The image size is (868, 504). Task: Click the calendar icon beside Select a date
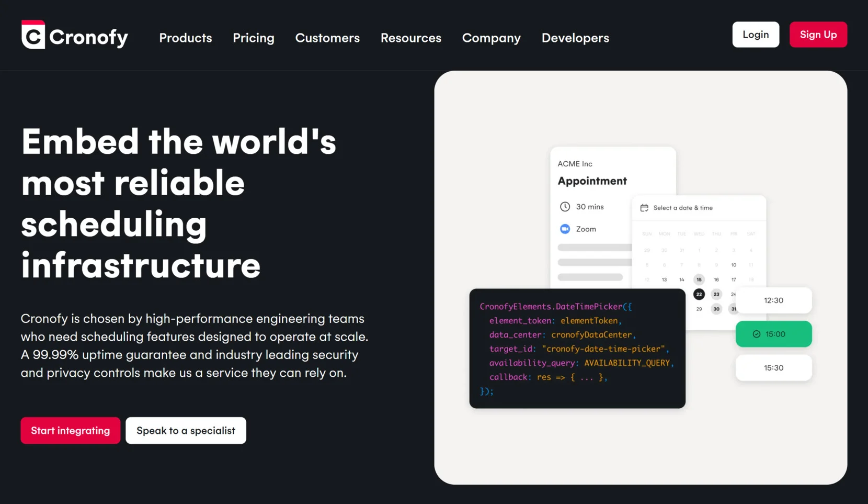click(x=644, y=208)
